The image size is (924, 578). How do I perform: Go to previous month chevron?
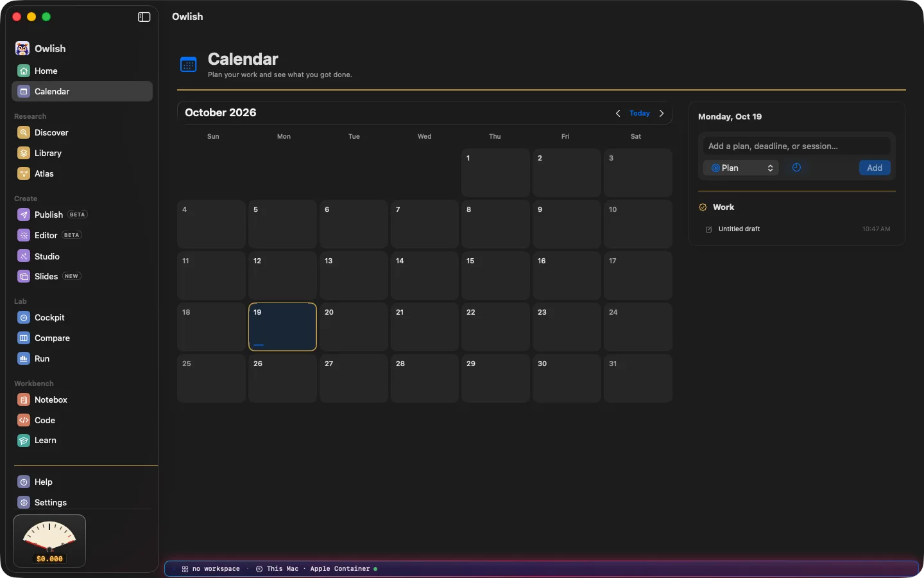[x=618, y=113]
